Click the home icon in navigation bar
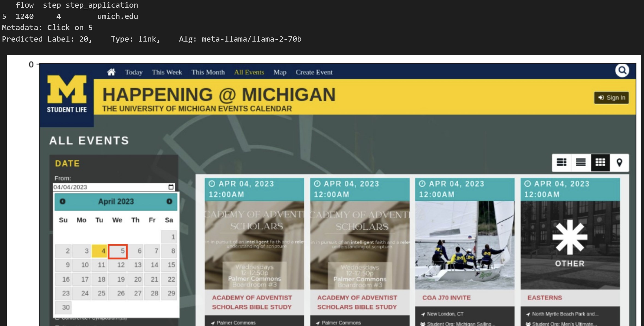The width and height of the screenshot is (644, 326). 111,72
